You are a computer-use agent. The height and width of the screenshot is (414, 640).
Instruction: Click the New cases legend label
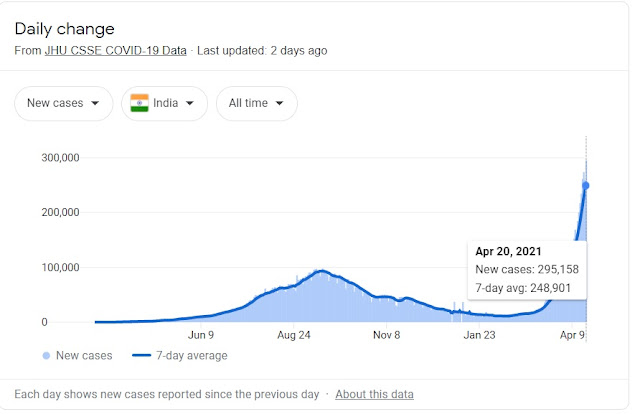[84, 356]
